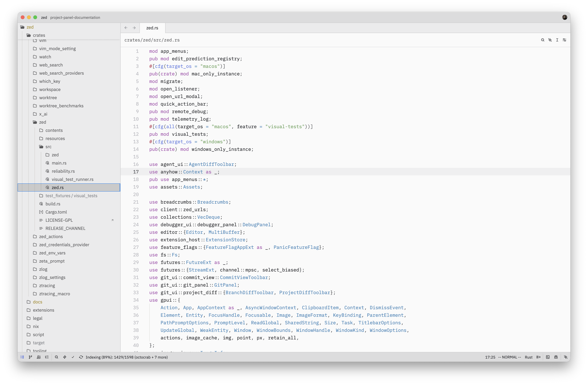Open the terminal panel icon

[548, 357]
